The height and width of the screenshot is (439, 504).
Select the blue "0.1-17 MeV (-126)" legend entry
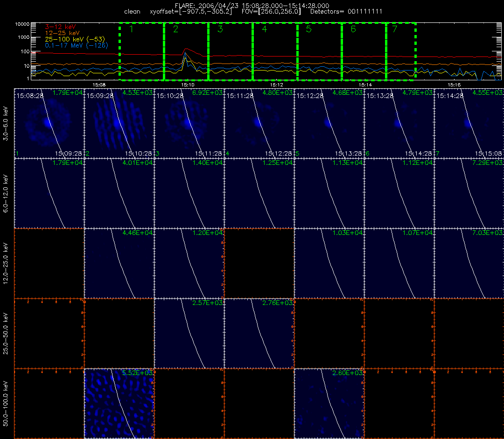click(77, 45)
